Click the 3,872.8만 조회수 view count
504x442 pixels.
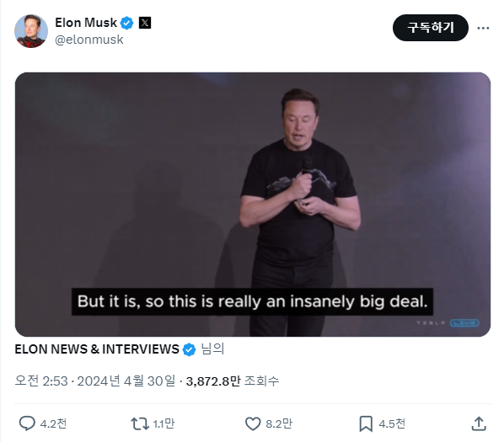click(233, 381)
